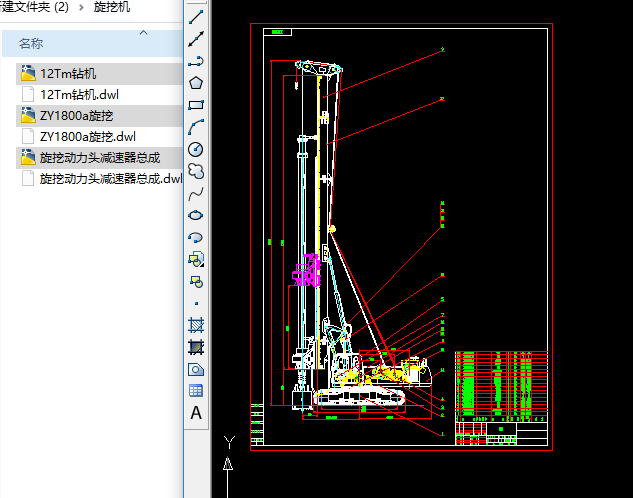Open the Gradient fill tool
The height and width of the screenshot is (498, 633).
(x=196, y=347)
